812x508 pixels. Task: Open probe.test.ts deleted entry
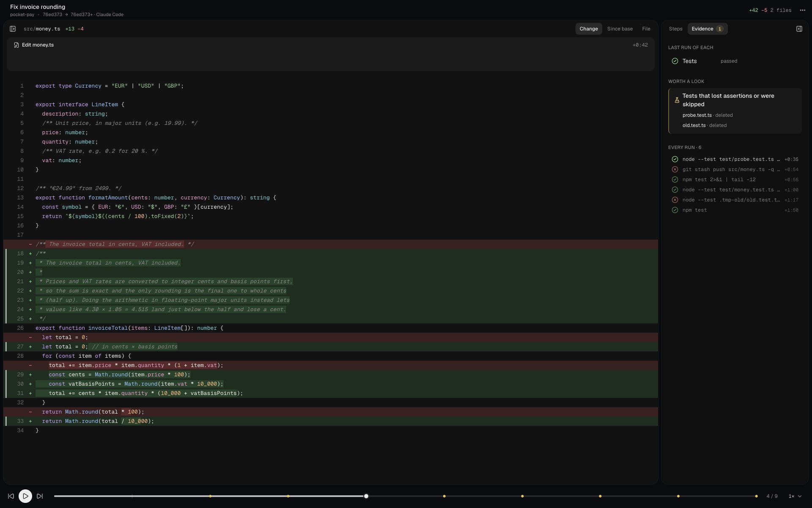pyautogui.click(x=708, y=115)
